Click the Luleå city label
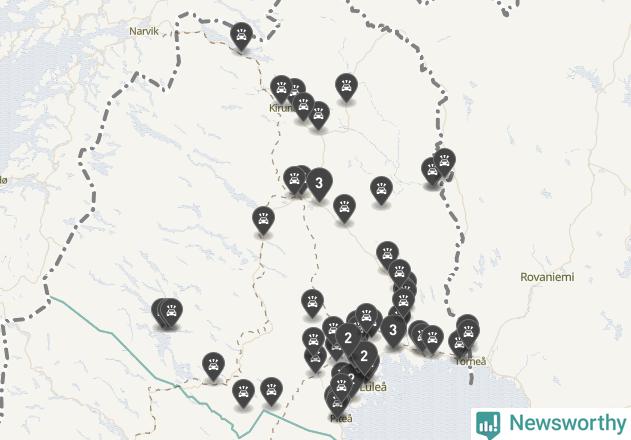The height and width of the screenshot is (440, 631). click(x=373, y=387)
